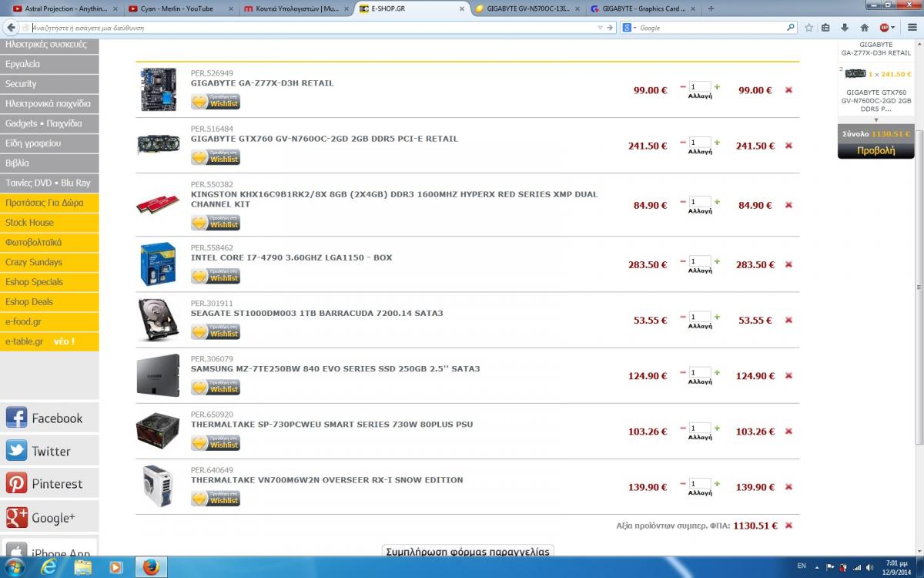Open Crazy Sundays offers
The height and width of the screenshot is (578, 924).
pos(49,262)
